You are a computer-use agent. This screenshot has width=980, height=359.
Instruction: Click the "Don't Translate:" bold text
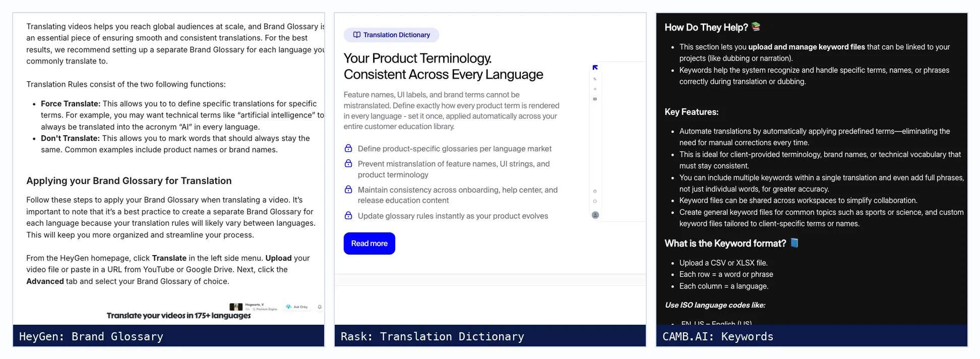(x=71, y=138)
